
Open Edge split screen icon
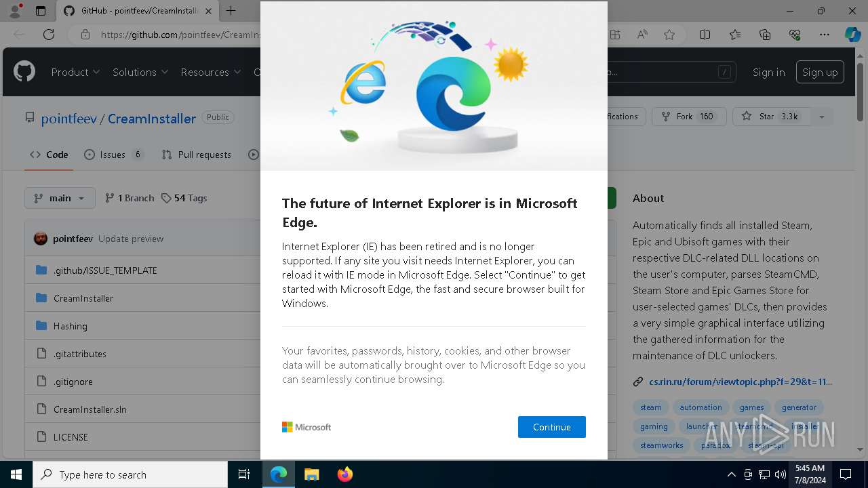pyautogui.click(x=705, y=35)
